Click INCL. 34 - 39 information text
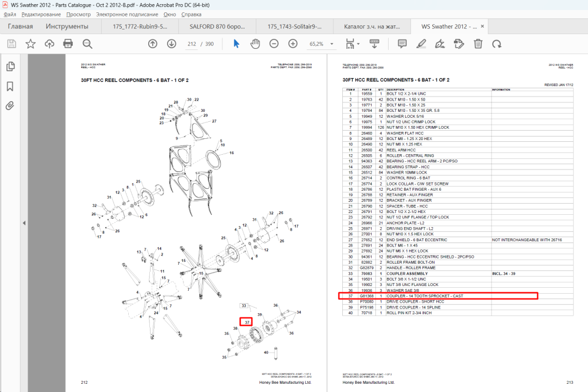This screenshot has width=588, height=392. 504,273
